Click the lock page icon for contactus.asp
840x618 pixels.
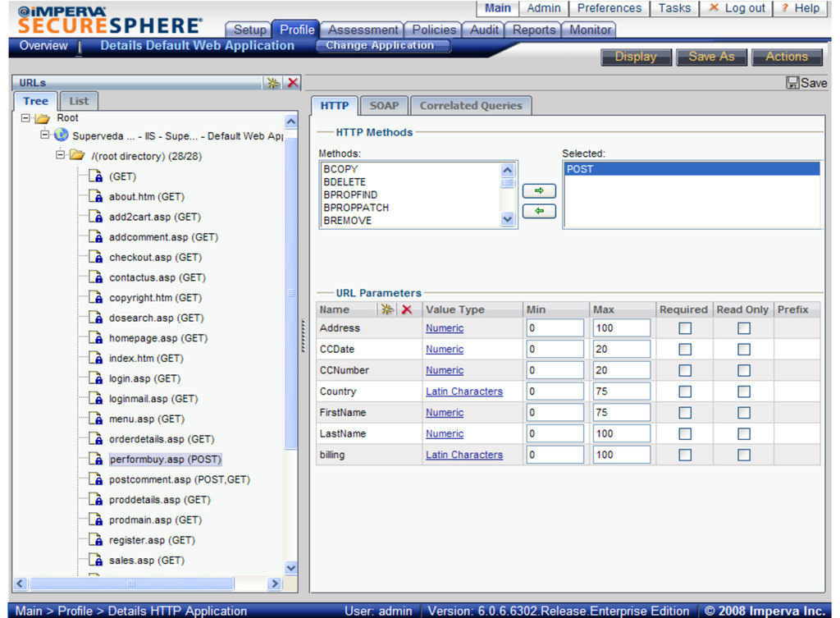96,277
